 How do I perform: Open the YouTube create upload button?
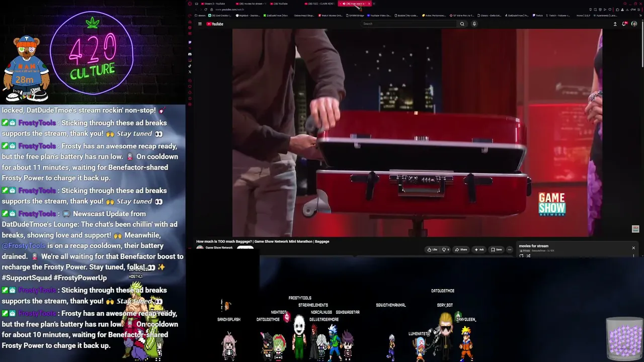615,24
